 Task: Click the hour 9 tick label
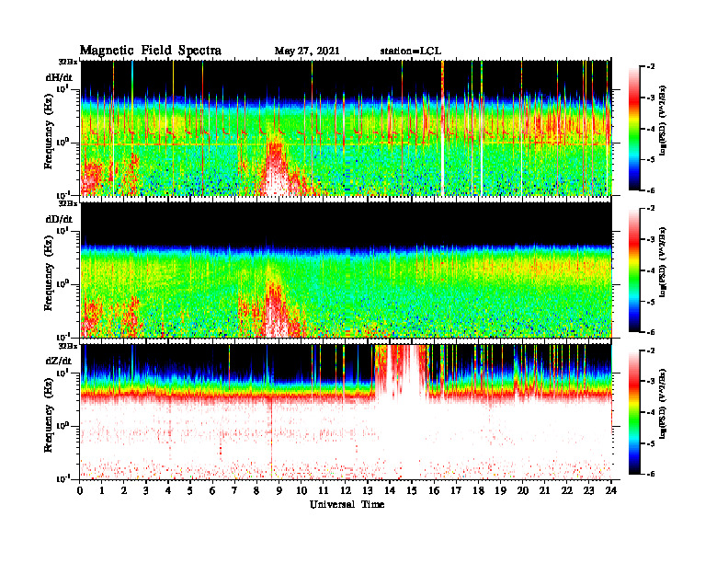(x=279, y=490)
